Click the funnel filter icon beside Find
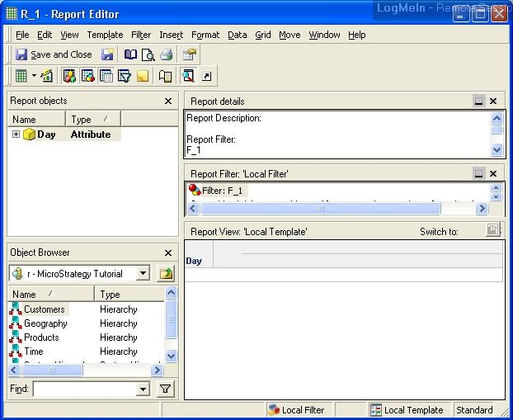Screen dimensions: 513x420 tap(165, 389)
